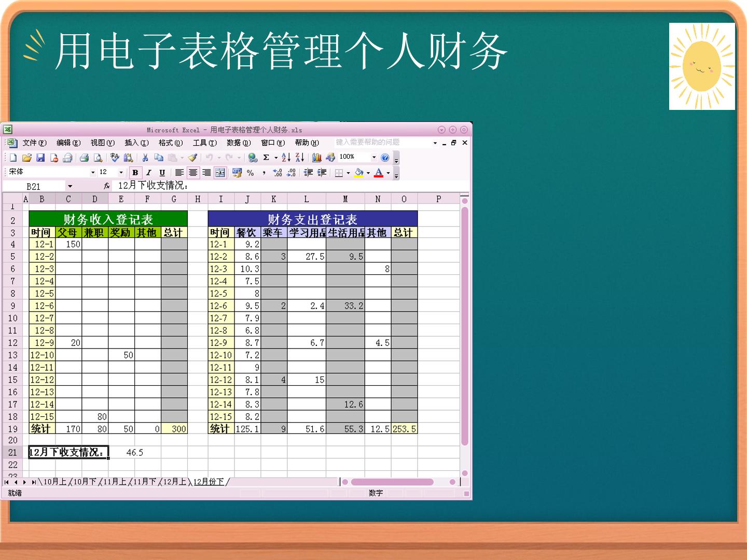Open the help question box dropdown arrow
Screen dimensions: 747x560
(435, 143)
